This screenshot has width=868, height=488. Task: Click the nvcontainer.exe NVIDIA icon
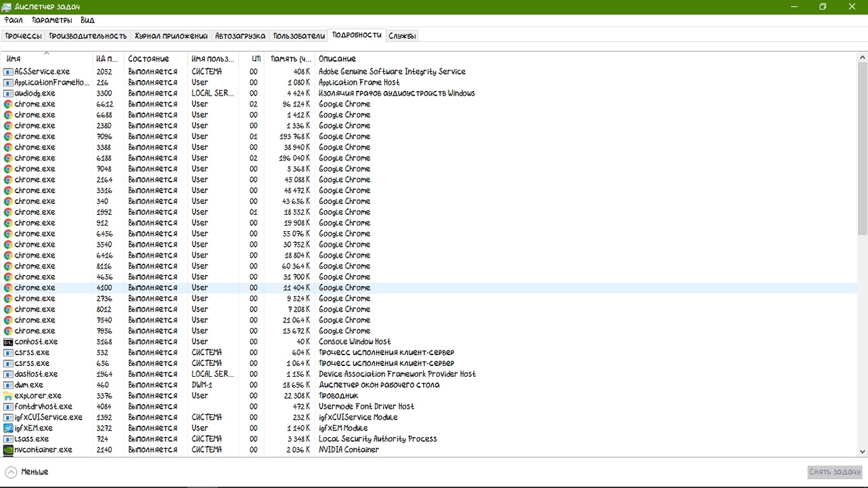pos(8,450)
